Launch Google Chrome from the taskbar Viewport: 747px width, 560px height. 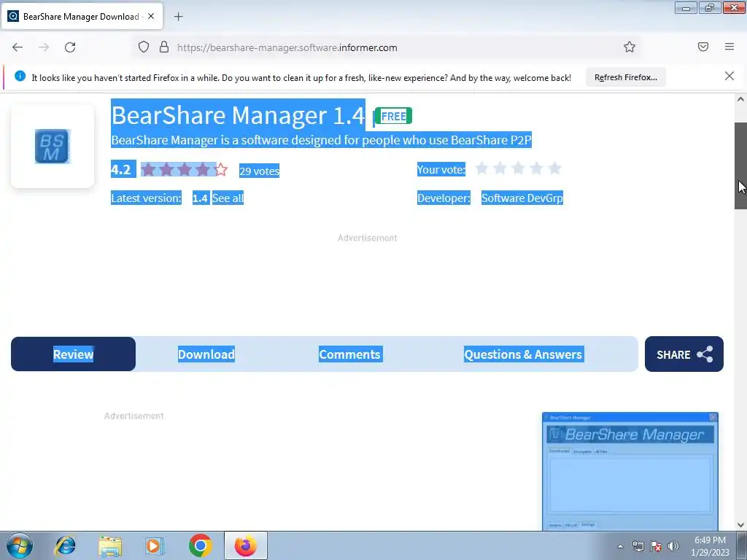click(x=200, y=545)
